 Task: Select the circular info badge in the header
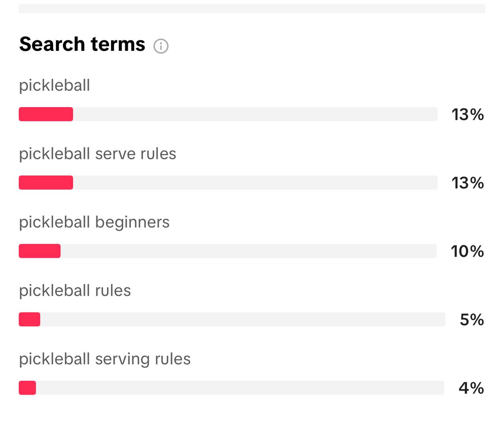(x=161, y=46)
